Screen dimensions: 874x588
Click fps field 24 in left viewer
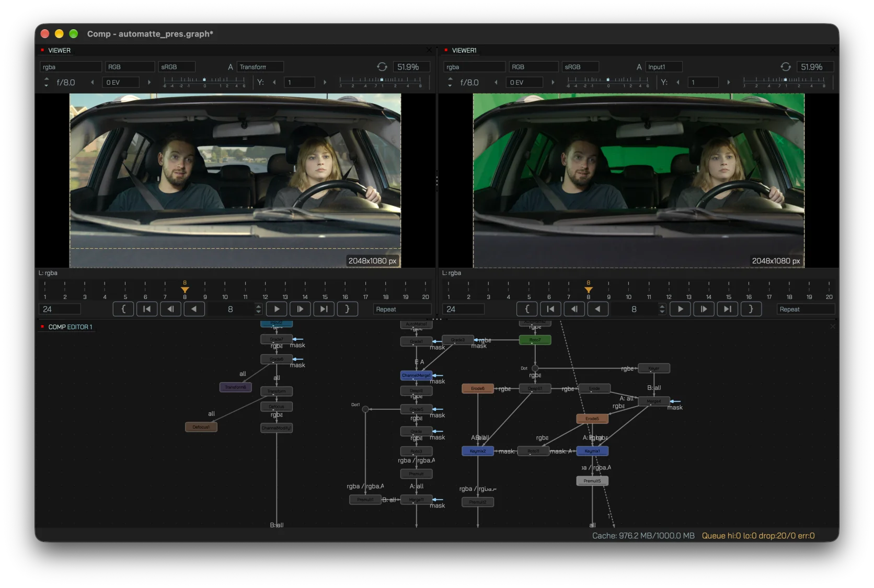click(x=60, y=309)
